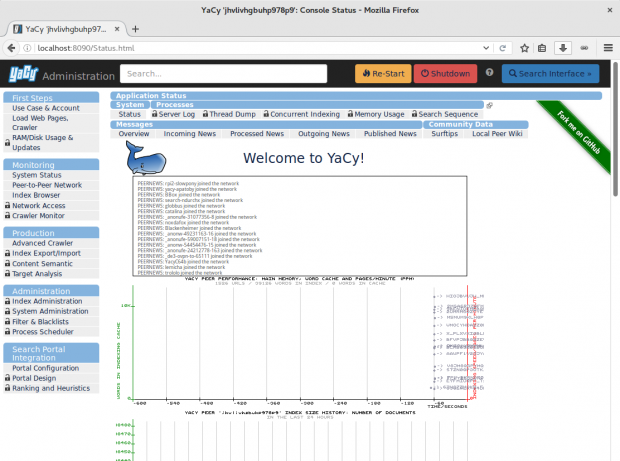Image resolution: width=620 pixels, height=461 pixels.
Task: Click the mask icon in Firefox toolbar
Action: click(x=584, y=48)
